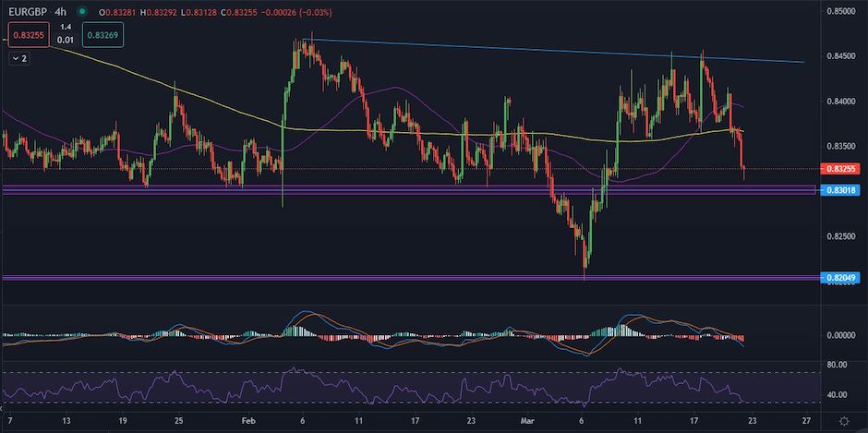Click the low value L0.83128
This screenshot has height=433, width=868.
pos(199,11)
